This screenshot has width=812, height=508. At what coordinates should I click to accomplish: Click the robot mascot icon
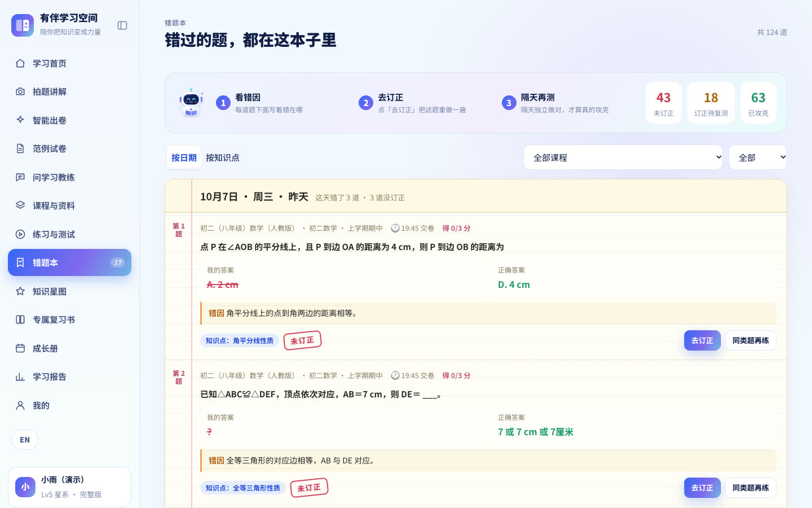pos(191,103)
